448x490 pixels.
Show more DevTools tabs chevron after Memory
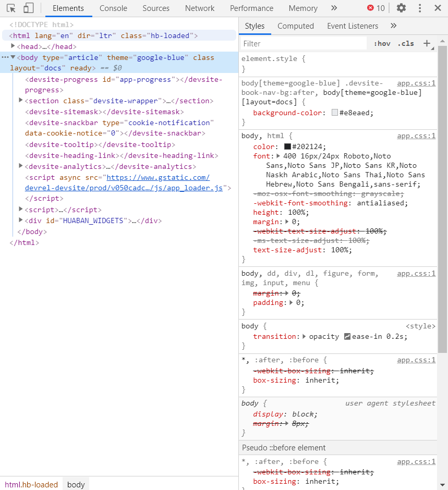click(x=334, y=8)
